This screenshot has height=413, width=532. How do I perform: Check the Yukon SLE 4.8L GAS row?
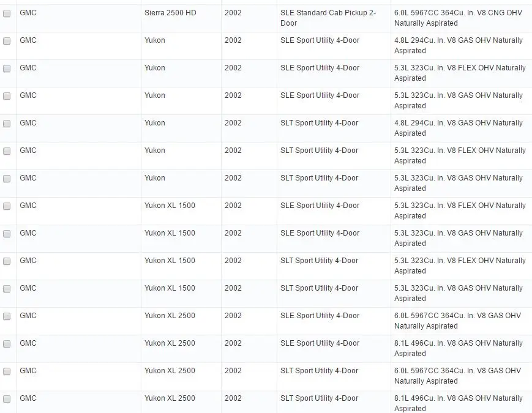pyautogui.click(x=7, y=41)
